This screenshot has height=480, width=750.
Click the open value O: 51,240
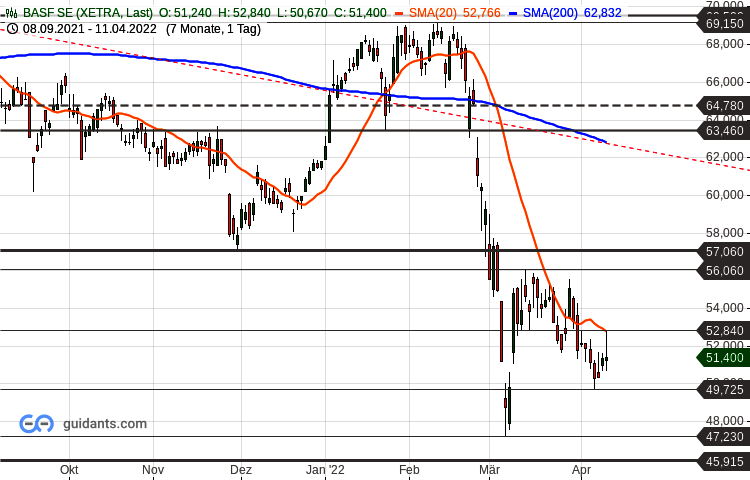pos(185,12)
